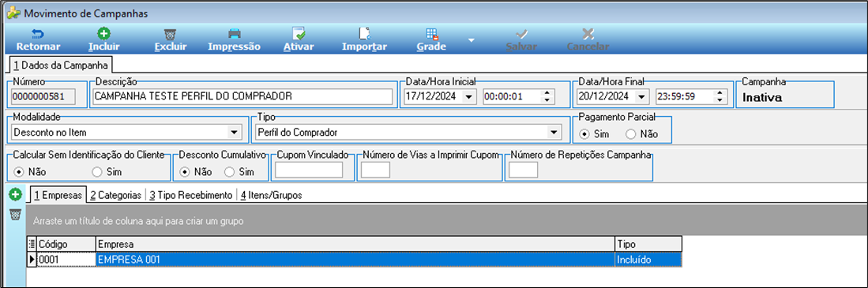Click grid column chooser icon beside Código
This screenshot has width=868, height=288.
(32, 244)
